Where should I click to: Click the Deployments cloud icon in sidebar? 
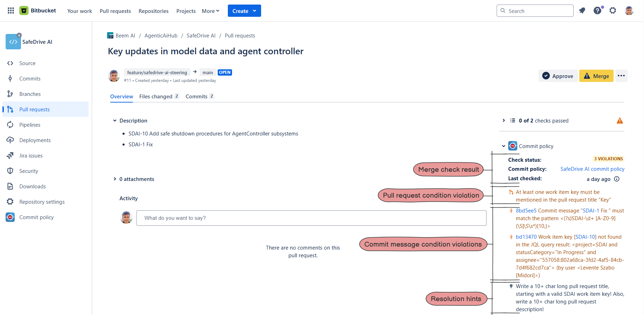coord(10,140)
